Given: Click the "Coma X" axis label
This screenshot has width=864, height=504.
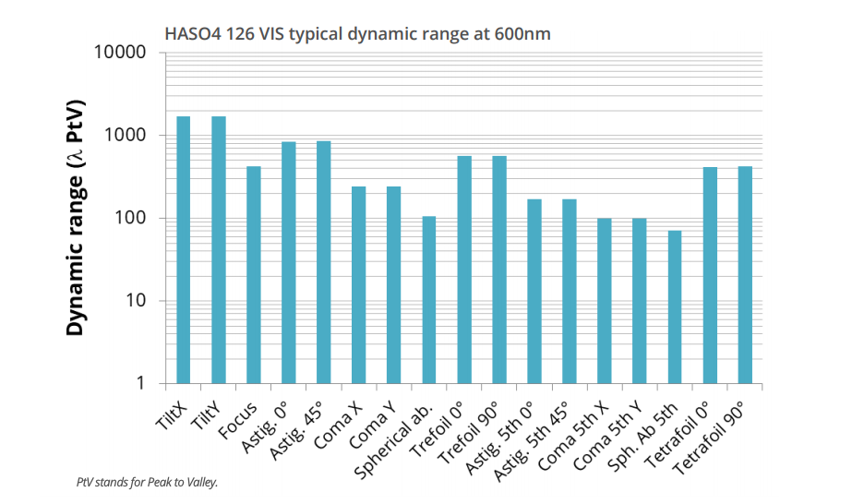Looking at the screenshot, I should [x=338, y=425].
